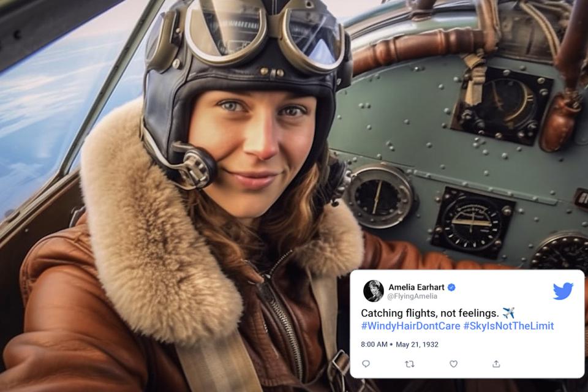Click the airplane emoji in the tweet

click(x=508, y=312)
